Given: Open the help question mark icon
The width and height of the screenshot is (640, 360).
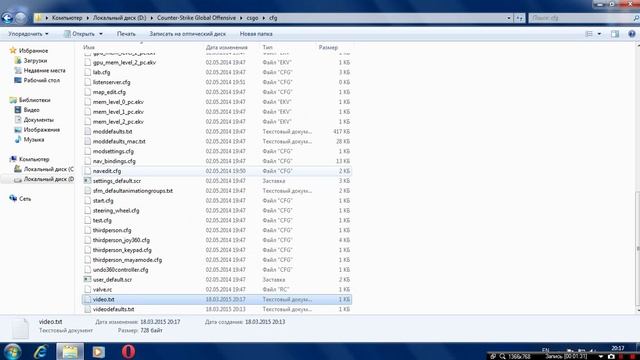Looking at the screenshot, I should tap(631, 34).
